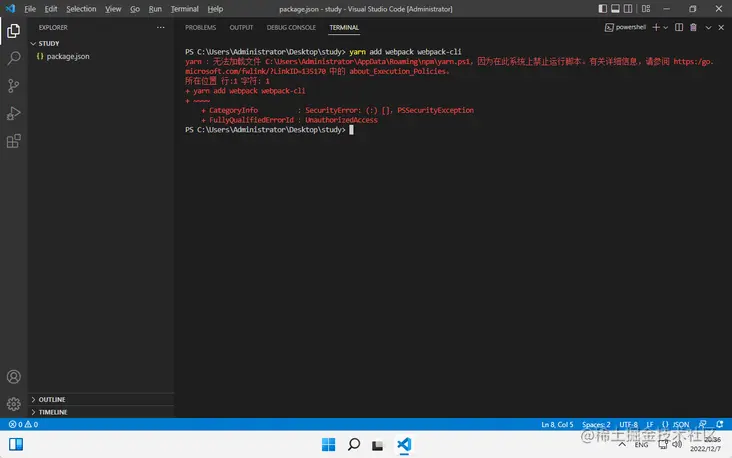Open Windows taskbar search
Screen dimensions: 732x458
354,444
